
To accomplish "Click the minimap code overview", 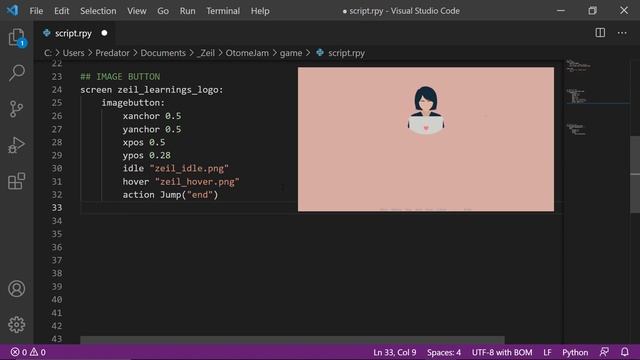I will [597, 98].
